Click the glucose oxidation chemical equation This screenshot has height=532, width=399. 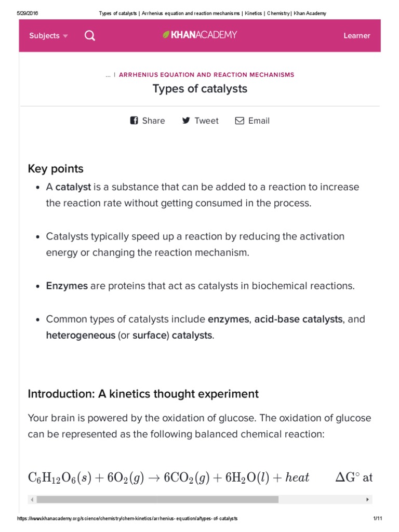[168, 477]
